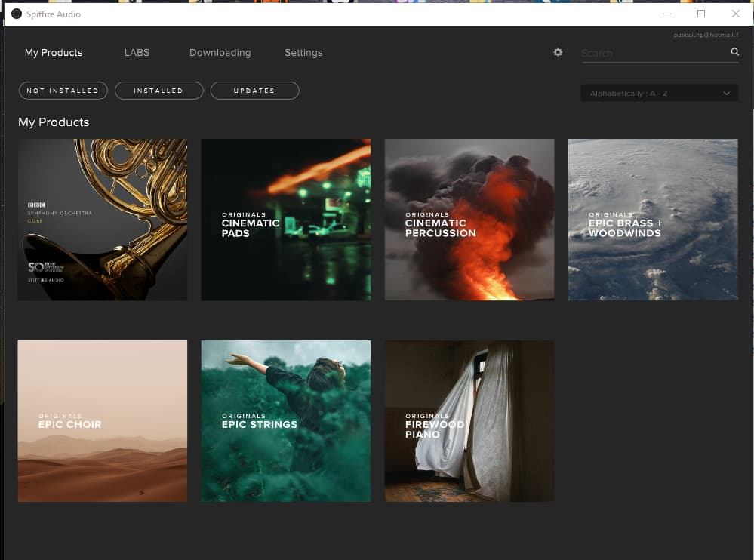754x560 pixels.
Task: Toggle the Installed filter
Action: pyautogui.click(x=158, y=91)
